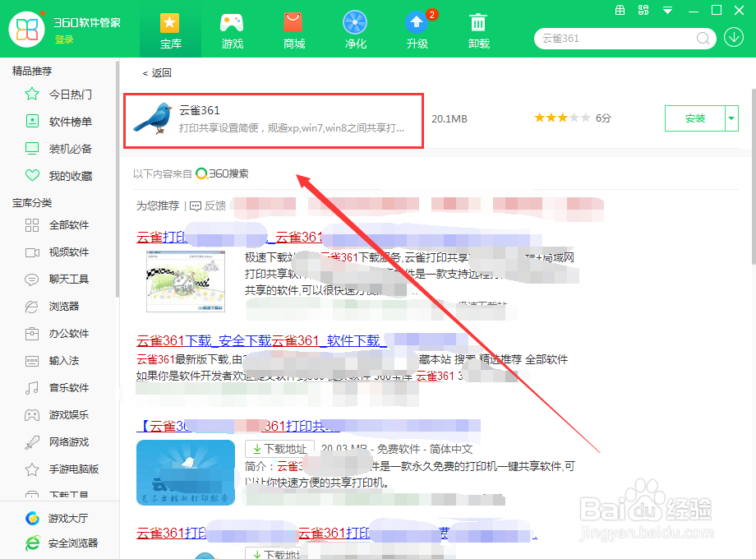Select 游戏娱乐 category
Viewport: 756px width, 559px height.
pyautogui.click(x=57, y=415)
